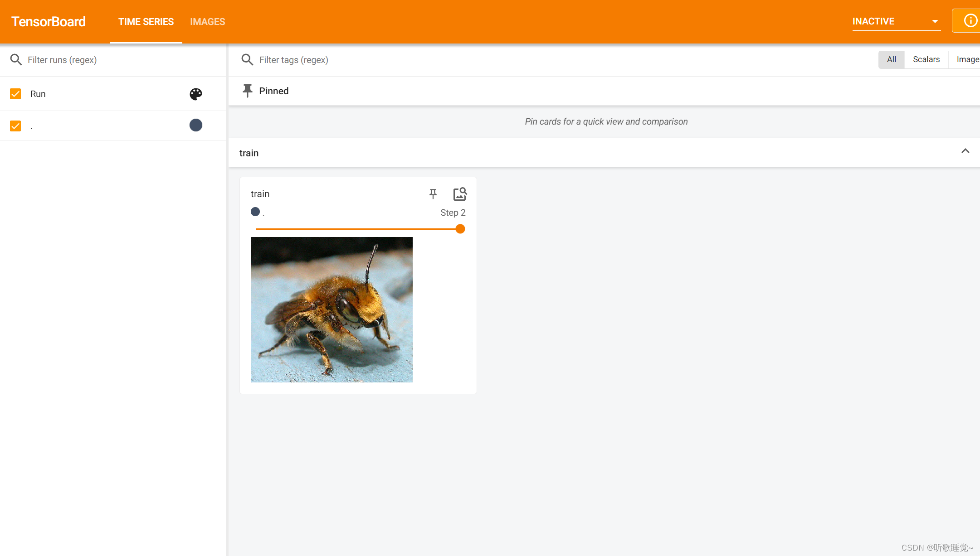Image resolution: width=980 pixels, height=556 pixels.
Task: Filter cards by Scalars
Action: (x=926, y=59)
